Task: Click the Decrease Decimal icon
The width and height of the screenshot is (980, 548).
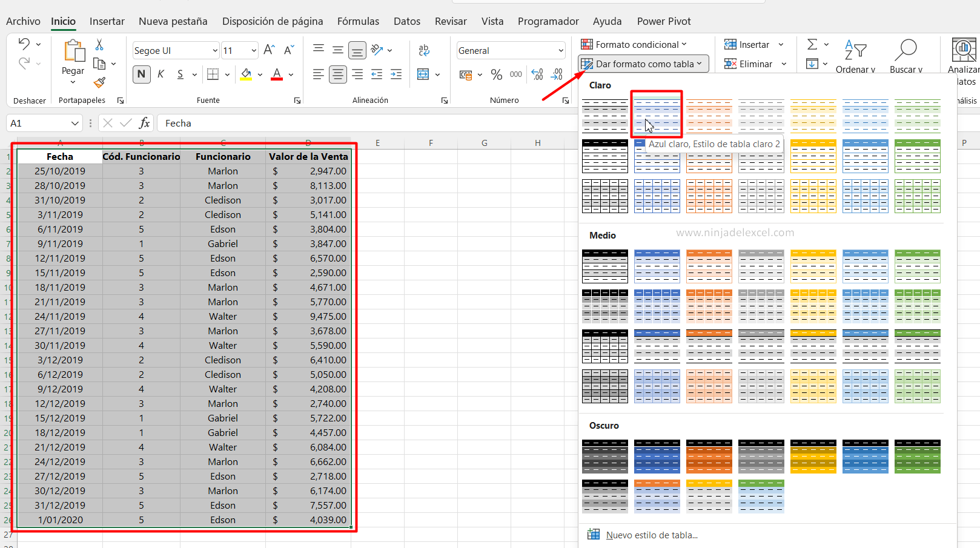Action: pos(557,74)
